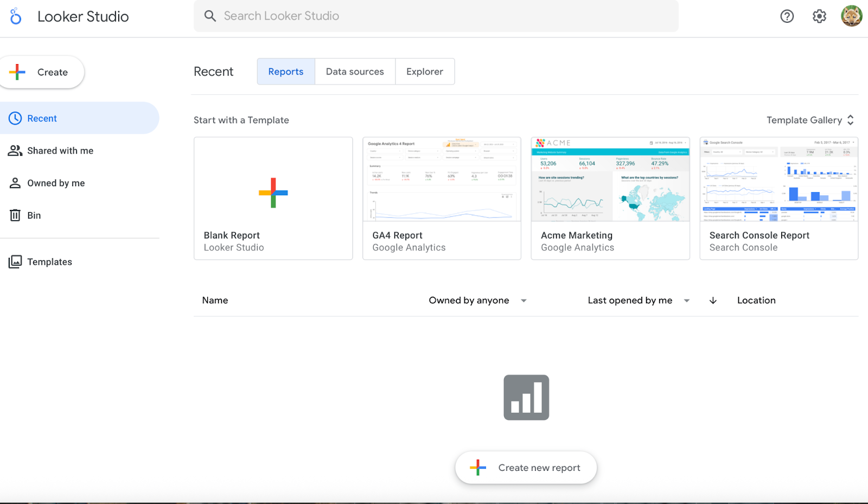Open the user account avatar
The image size is (868, 504).
click(852, 16)
